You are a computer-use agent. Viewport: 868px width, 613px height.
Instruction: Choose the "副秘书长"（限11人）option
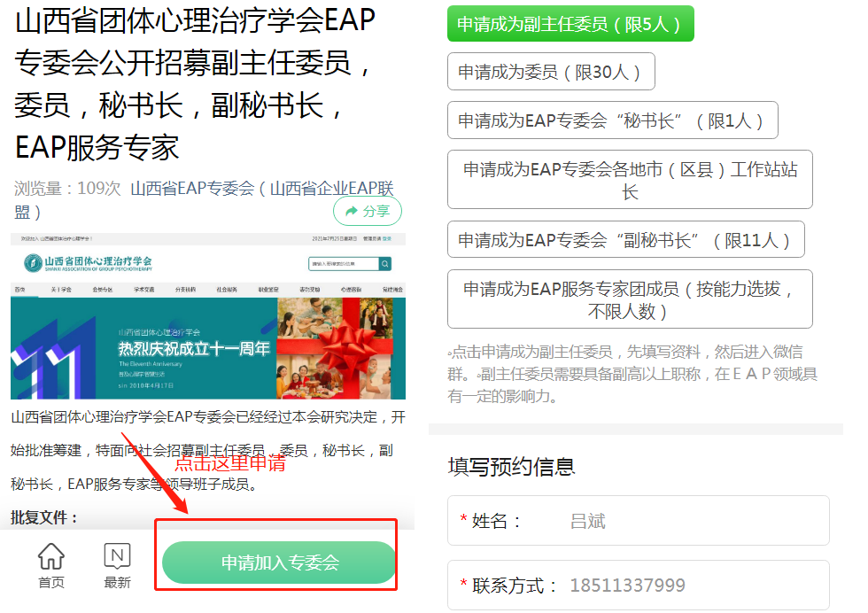(x=625, y=239)
